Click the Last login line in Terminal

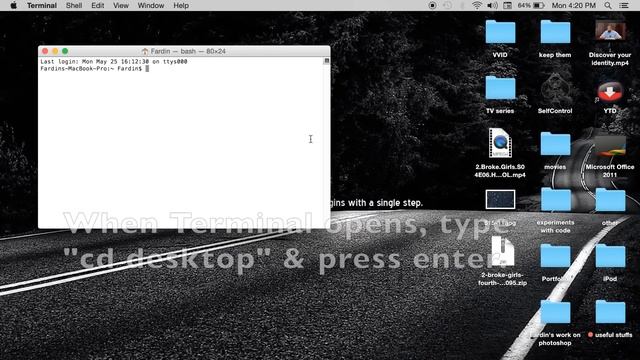113,62
